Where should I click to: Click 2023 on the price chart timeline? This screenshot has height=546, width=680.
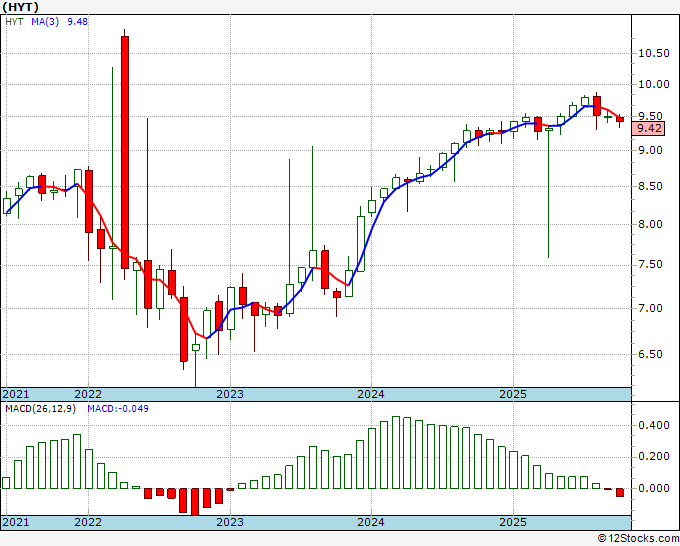pos(230,394)
